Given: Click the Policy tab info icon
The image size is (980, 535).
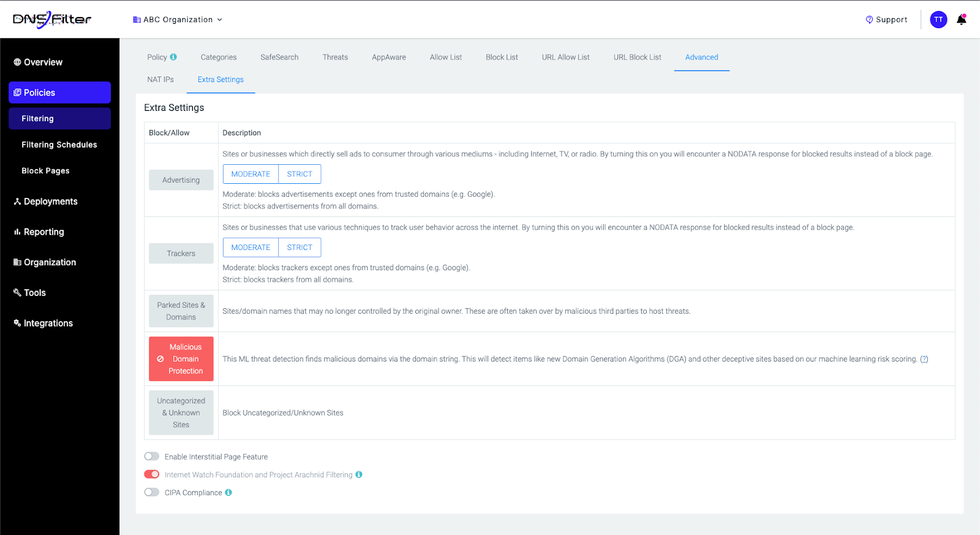Looking at the screenshot, I should (x=173, y=57).
